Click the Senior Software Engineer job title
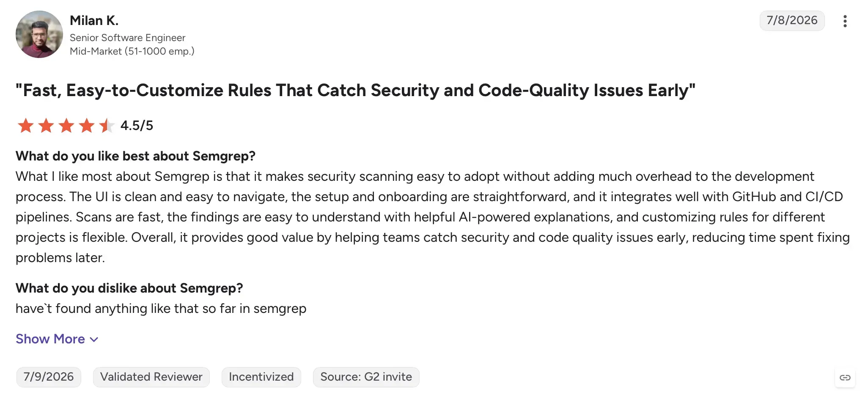Viewport: 868px width, 398px height. tap(127, 38)
